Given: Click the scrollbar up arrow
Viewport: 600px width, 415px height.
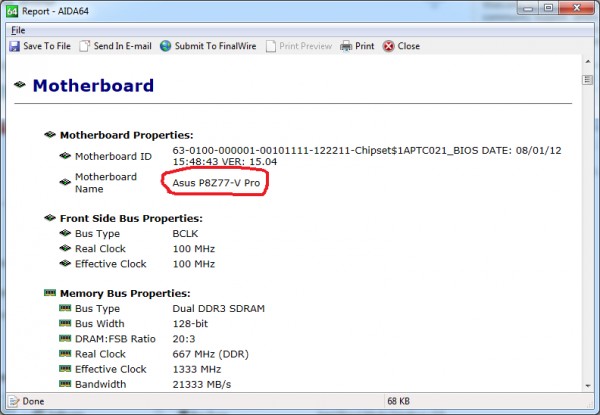Looking at the screenshot, I should coord(588,62).
